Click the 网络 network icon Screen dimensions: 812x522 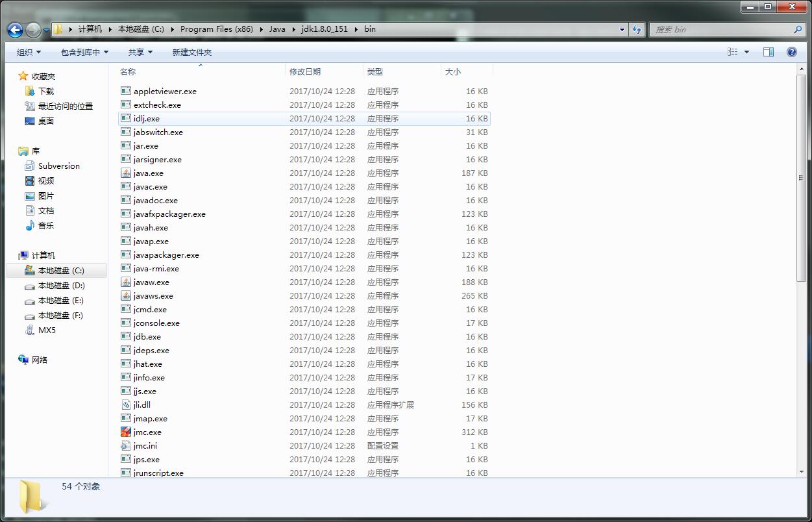coord(23,360)
